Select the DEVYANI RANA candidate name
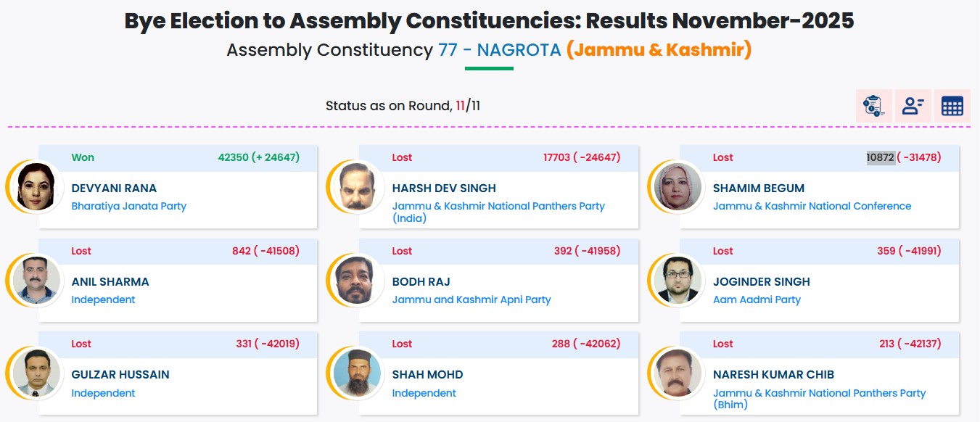The height and width of the screenshot is (422, 980). (x=114, y=189)
